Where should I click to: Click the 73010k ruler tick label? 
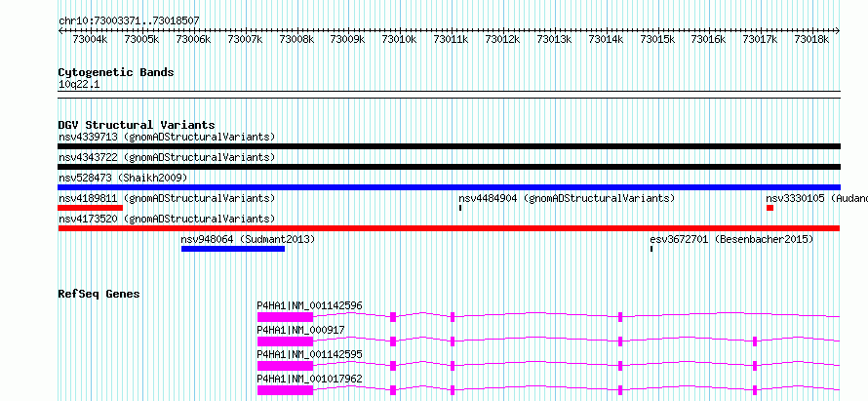point(400,39)
